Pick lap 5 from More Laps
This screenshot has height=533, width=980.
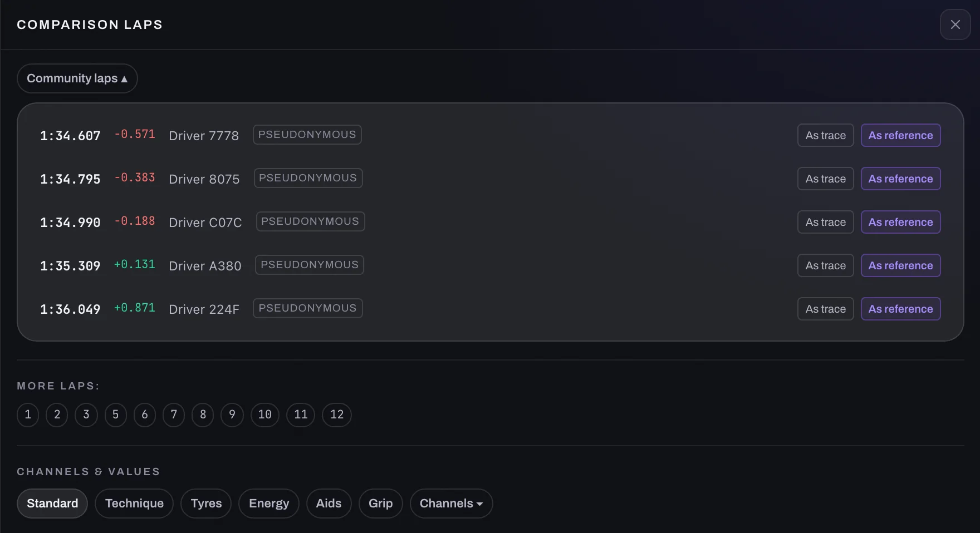(x=116, y=414)
